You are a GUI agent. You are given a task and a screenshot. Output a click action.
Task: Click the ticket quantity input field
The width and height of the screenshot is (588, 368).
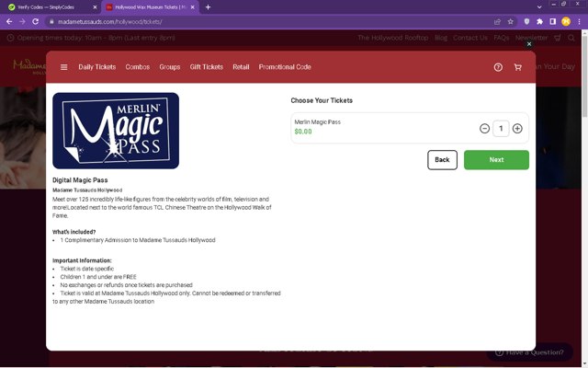pyautogui.click(x=501, y=129)
